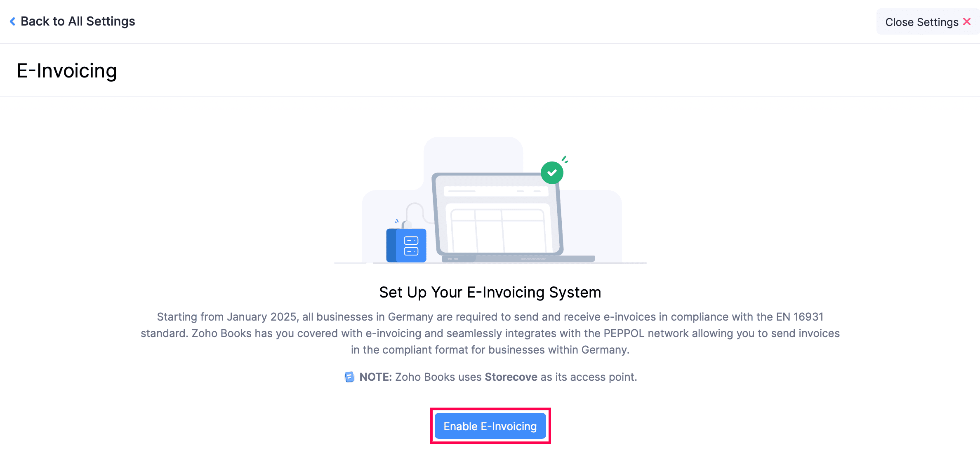This screenshot has width=980, height=464.
Task: Click inside the highlighted red button frame
Action: [490, 426]
